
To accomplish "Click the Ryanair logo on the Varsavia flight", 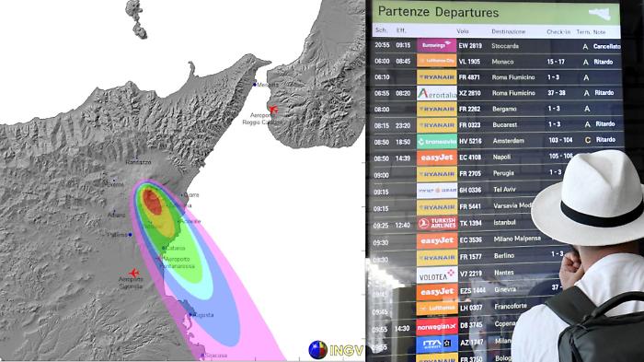I will 437,207.
